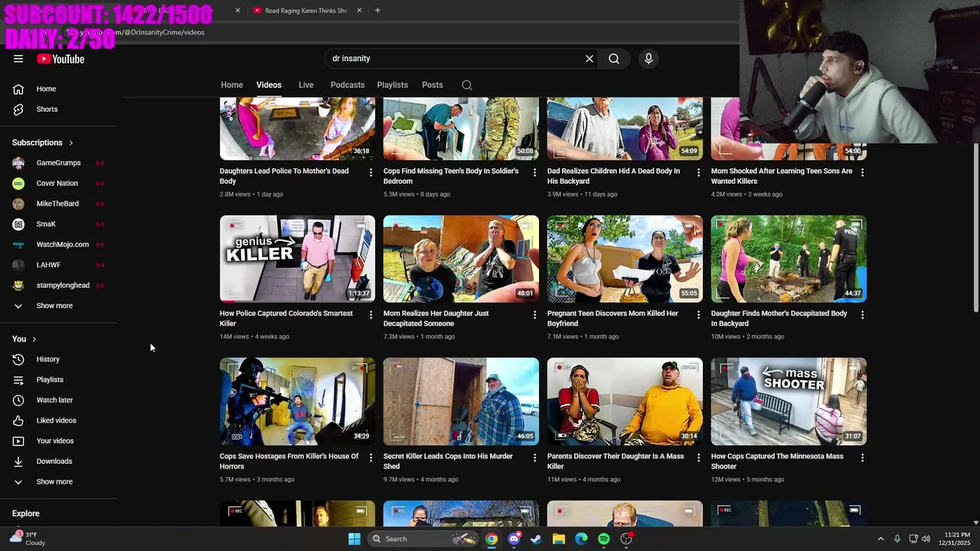Open options for Daughter Finds Mother's video
This screenshot has width=980, height=551.
(x=862, y=315)
